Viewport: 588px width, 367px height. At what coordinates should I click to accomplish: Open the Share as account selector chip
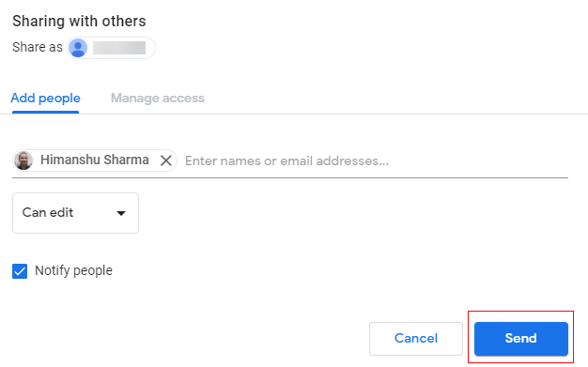point(111,48)
